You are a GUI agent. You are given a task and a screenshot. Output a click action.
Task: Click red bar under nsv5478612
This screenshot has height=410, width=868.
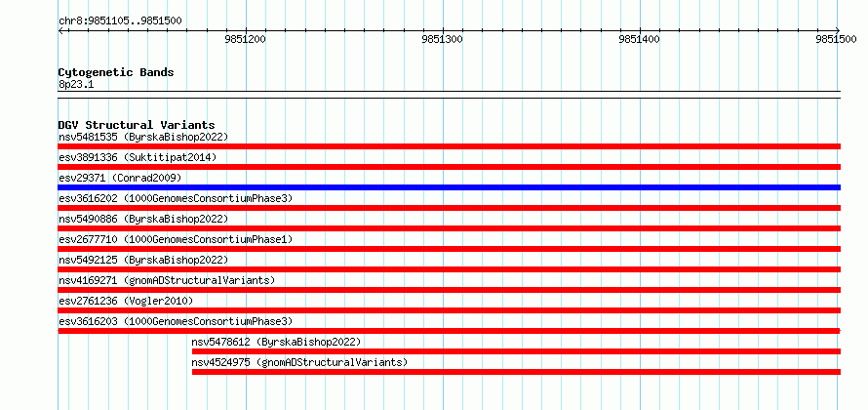[x=517, y=351]
